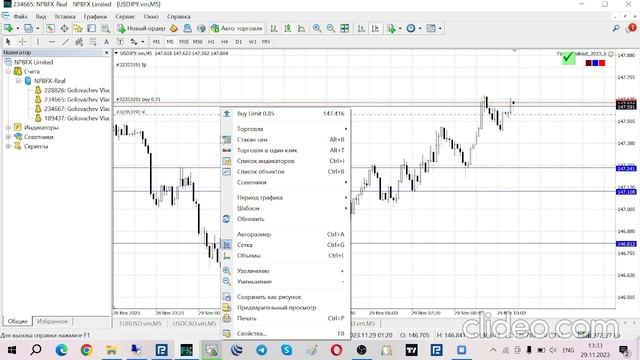Toggle chart auto scroll
Screen dimensions: 640x360
361,28
